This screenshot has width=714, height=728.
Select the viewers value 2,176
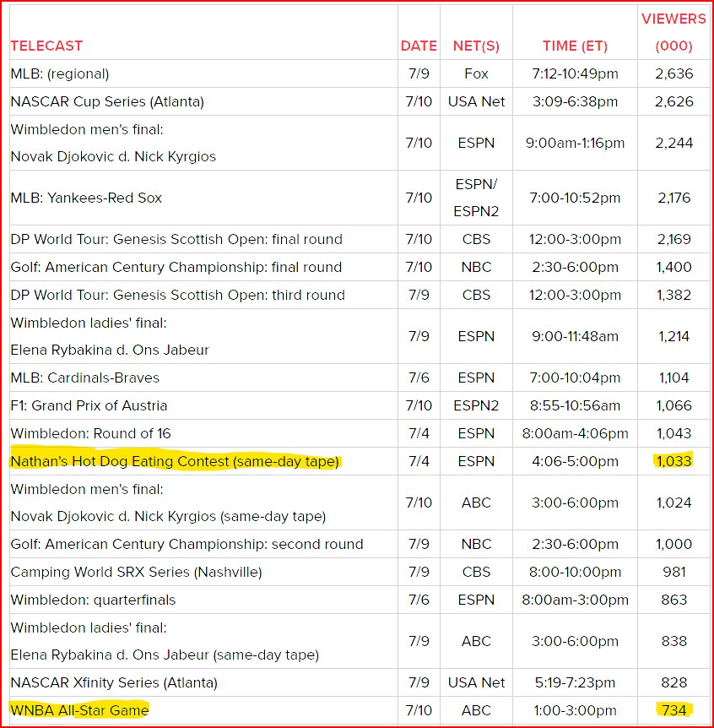(673, 198)
